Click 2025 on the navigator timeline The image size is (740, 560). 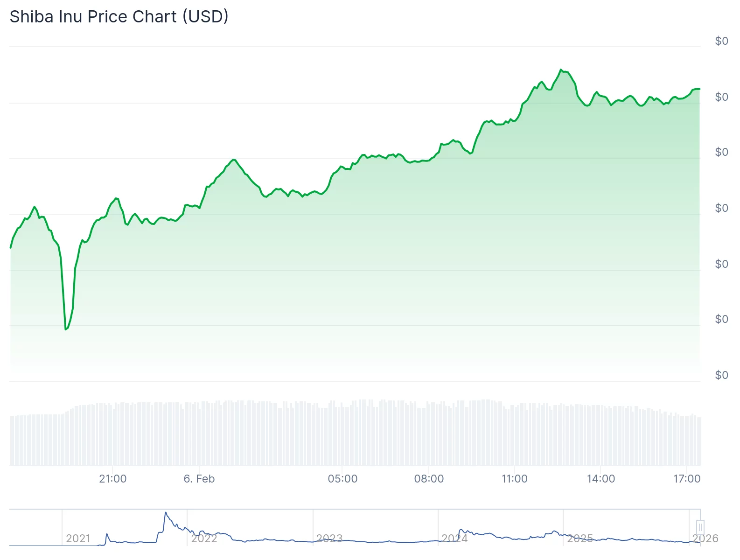tap(580, 539)
